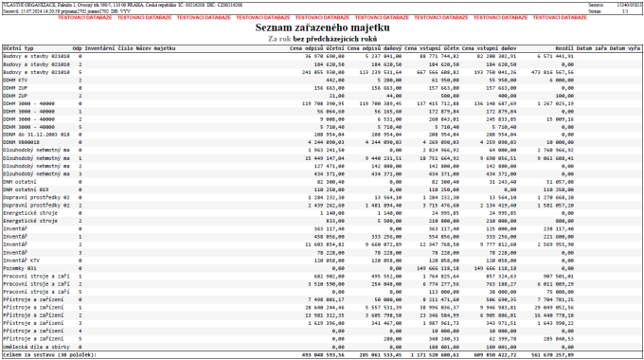The width and height of the screenshot is (644, 360).
Task: Click the 'Umělecká díla a sbírky' row label
Action: 36,347
